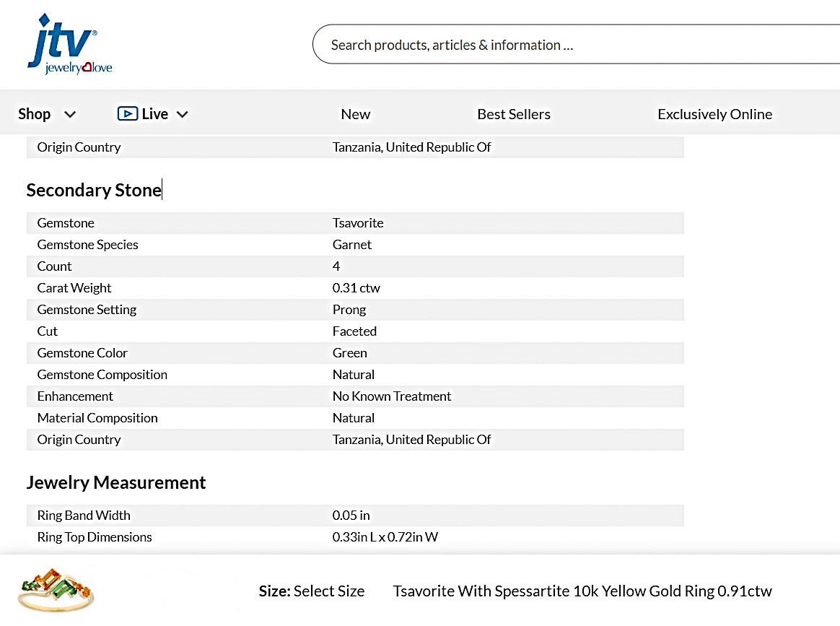Viewport: 840px width, 626px height.
Task: Select the Tsavorite gemstone value
Action: click(x=358, y=223)
